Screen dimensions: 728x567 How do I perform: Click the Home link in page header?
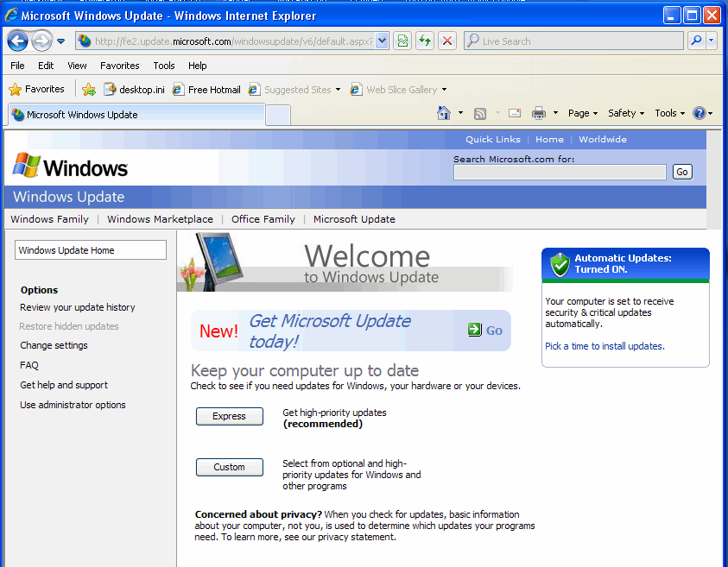point(550,139)
